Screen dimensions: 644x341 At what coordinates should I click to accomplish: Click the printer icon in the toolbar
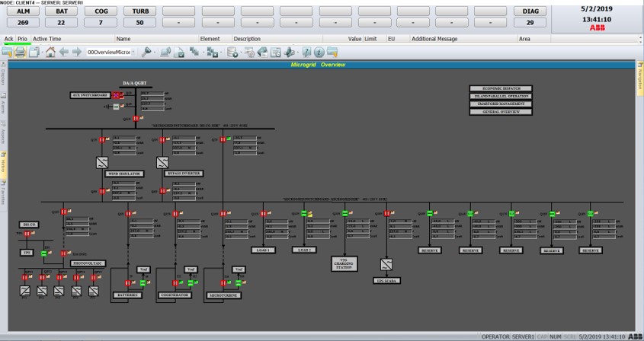(x=21, y=53)
